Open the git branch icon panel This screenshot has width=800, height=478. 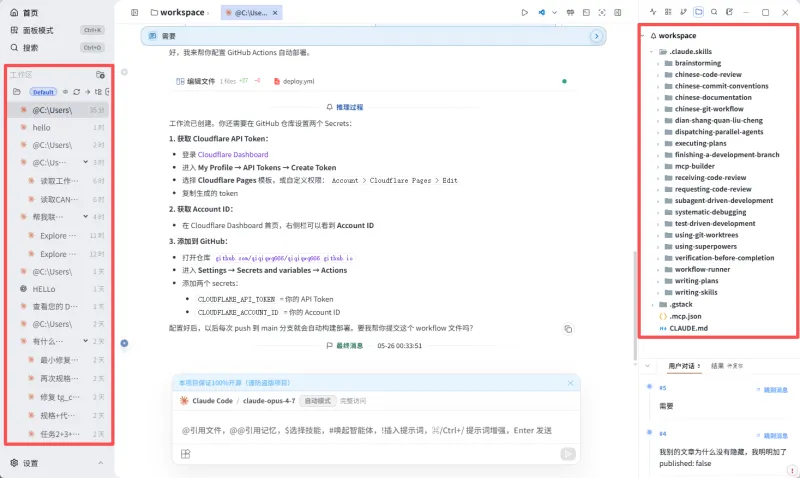click(x=683, y=12)
